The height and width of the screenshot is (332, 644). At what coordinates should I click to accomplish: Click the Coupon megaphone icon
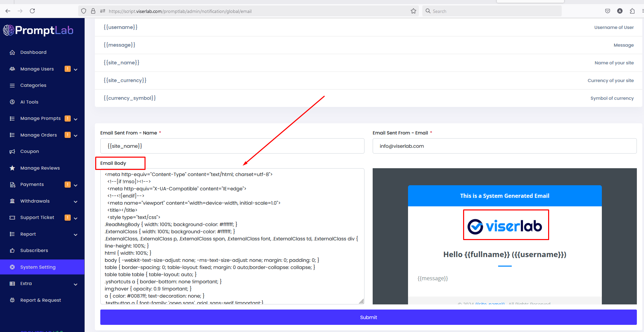(12, 152)
